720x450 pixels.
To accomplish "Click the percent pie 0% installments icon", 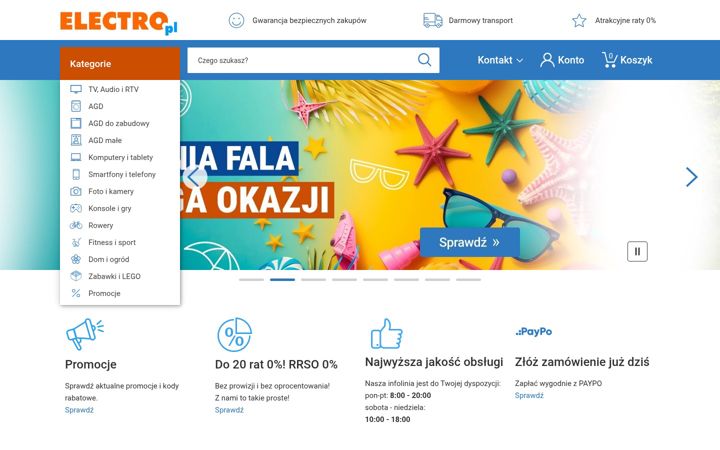I will pos(234,335).
